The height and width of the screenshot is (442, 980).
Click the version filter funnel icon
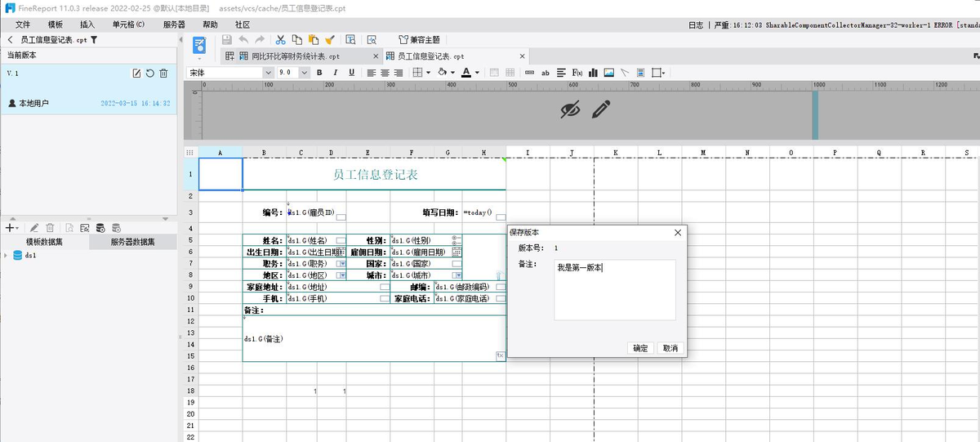[94, 39]
